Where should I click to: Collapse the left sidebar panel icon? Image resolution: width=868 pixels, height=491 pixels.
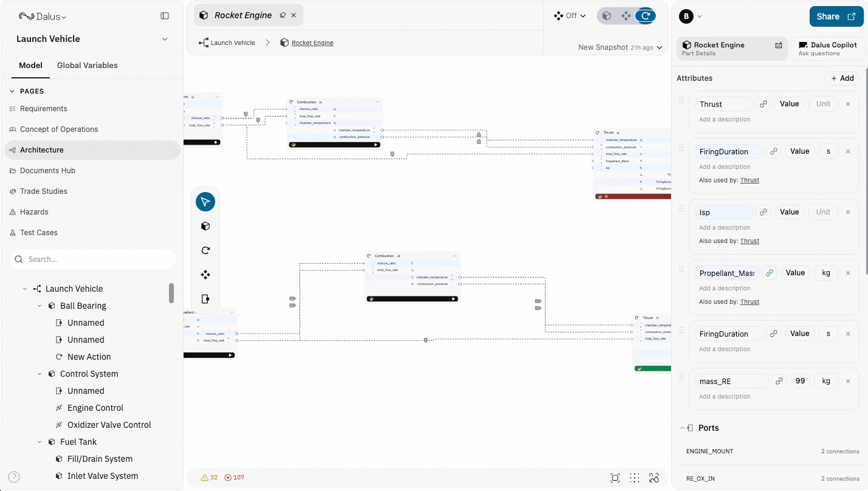pyautogui.click(x=165, y=16)
